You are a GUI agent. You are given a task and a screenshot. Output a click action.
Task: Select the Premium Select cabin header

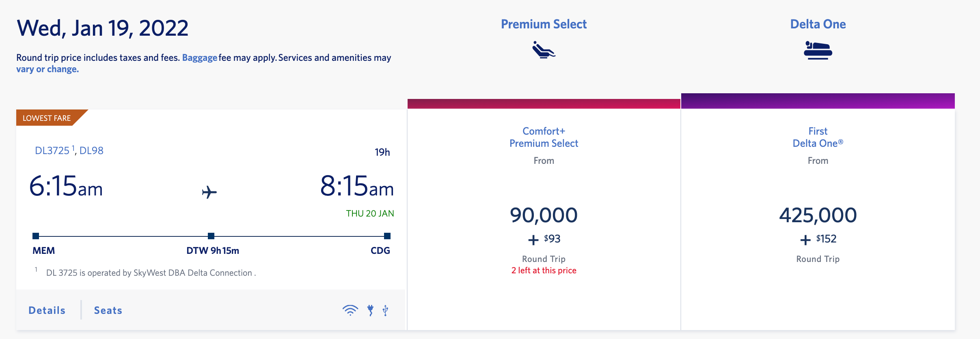[544, 24]
